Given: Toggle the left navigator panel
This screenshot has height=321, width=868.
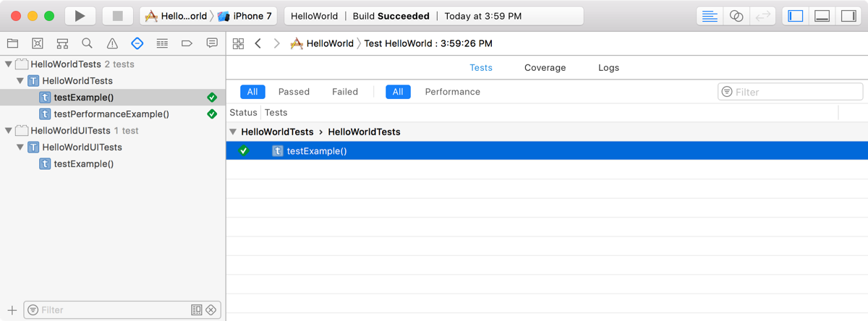Looking at the screenshot, I should [x=796, y=16].
